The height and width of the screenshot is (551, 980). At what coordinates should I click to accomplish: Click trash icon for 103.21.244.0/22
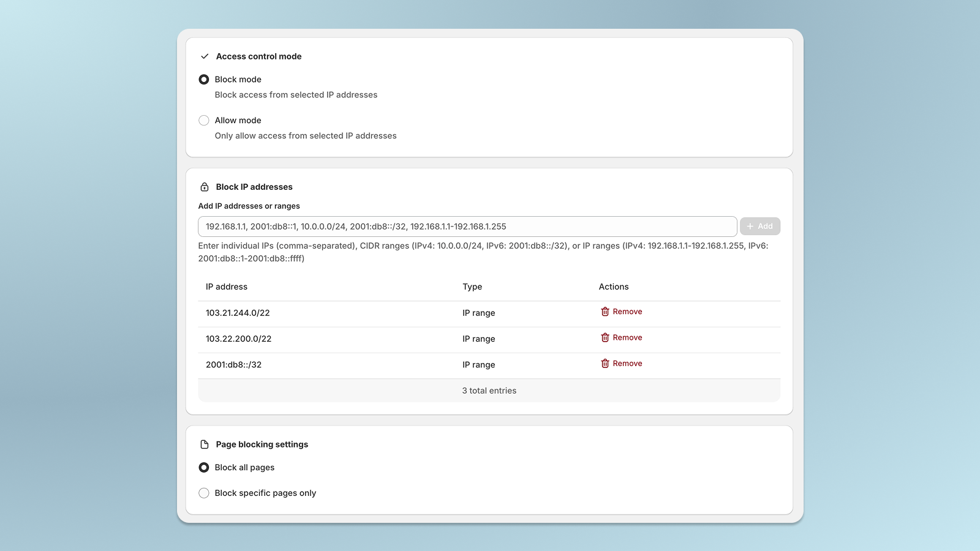click(x=605, y=312)
